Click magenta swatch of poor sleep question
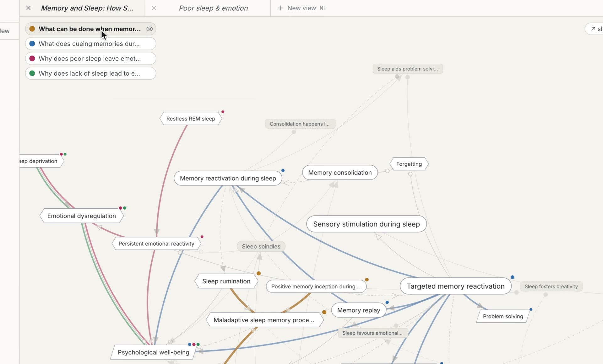This screenshot has width=603, height=364. tap(32, 58)
